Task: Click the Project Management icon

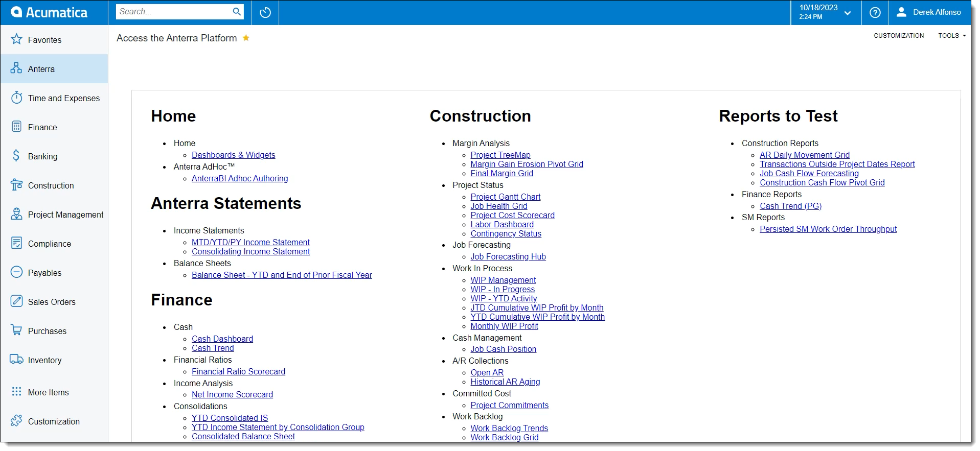Action: pos(16,214)
